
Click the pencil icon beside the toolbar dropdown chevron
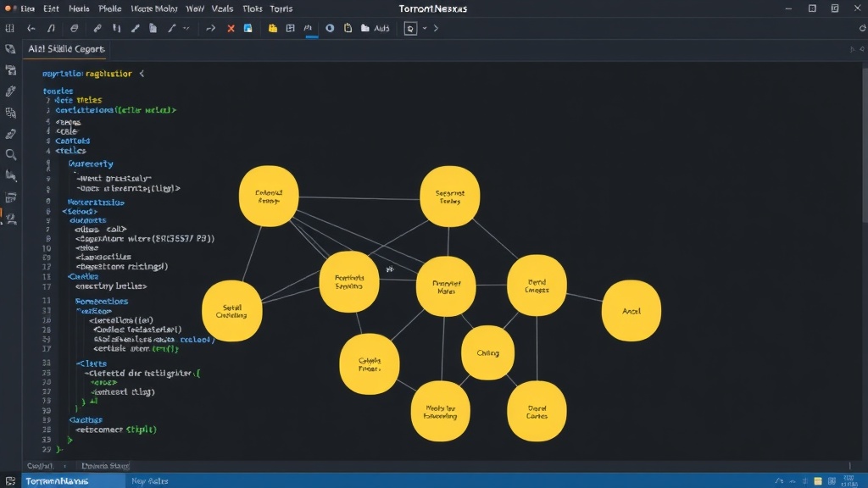point(172,28)
